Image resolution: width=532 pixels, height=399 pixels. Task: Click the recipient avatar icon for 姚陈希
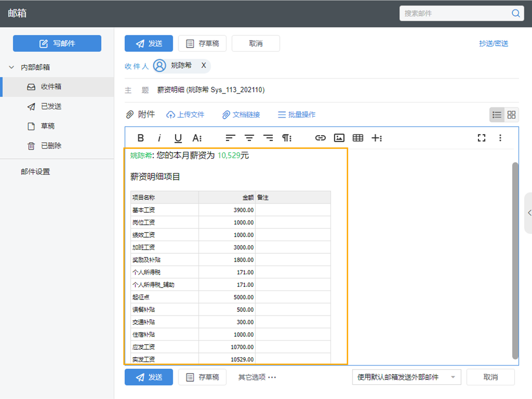click(x=160, y=66)
